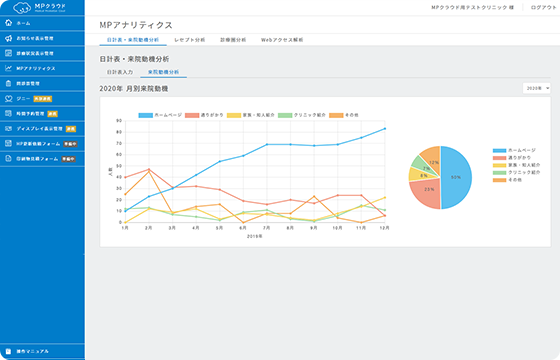The width and height of the screenshot is (560, 360).
Task: Select the 来院動機分析 sub-tab
Action: click(164, 72)
